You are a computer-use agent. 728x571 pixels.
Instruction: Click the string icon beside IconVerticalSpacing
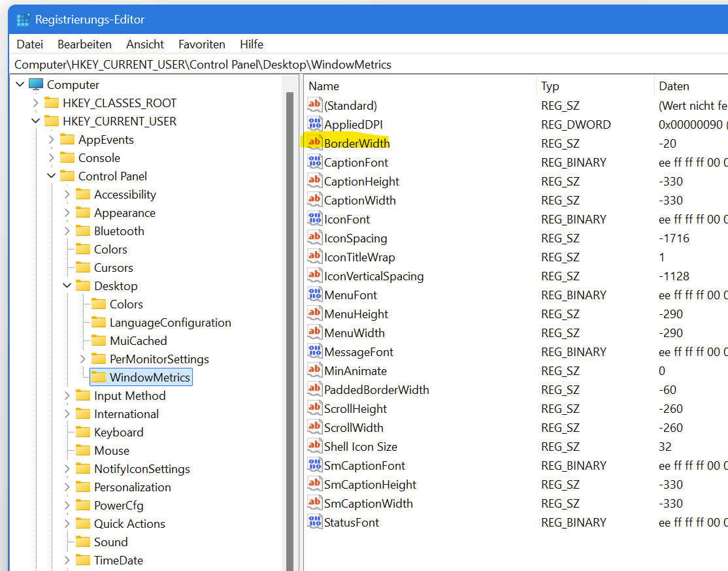tap(315, 275)
